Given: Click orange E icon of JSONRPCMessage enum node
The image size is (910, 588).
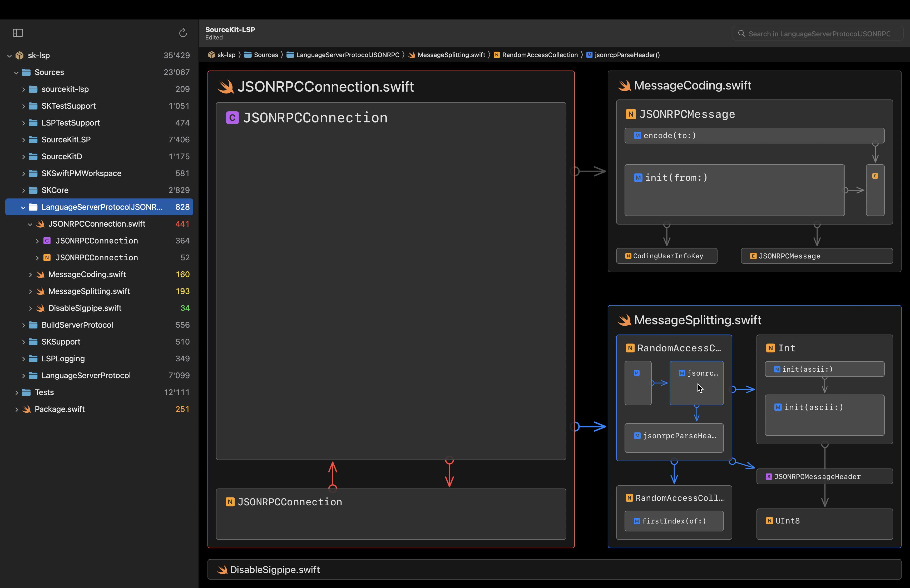Looking at the screenshot, I should pyautogui.click(x=753, y=256).
